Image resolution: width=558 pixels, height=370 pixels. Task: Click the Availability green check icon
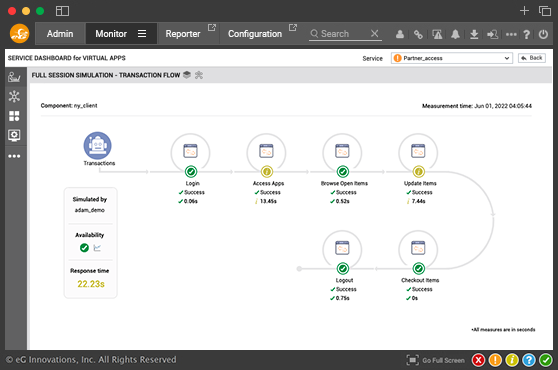(x=84, y=248)
